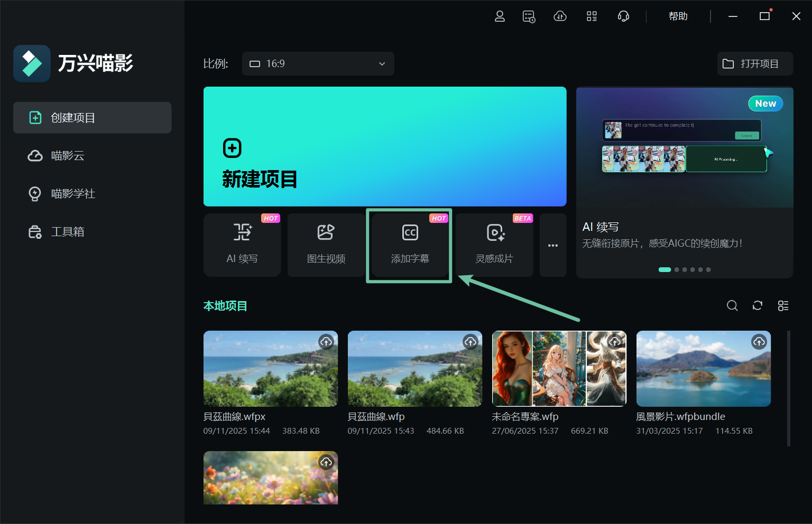812x524 pixels.
Task: Upload 風景影片.wfpbundle to cloud
Action: (759, 342)
